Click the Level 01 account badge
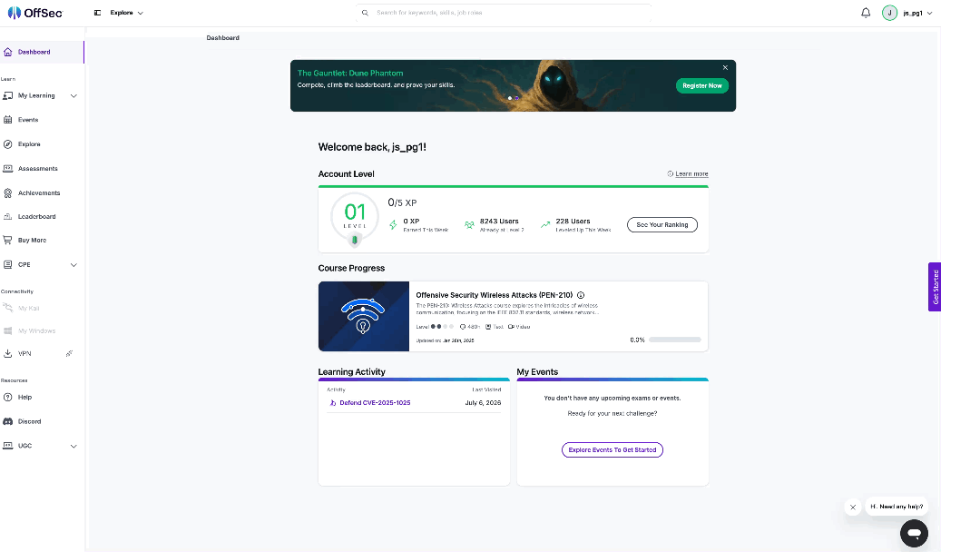 pyautogui.click(x=355, y=218)
